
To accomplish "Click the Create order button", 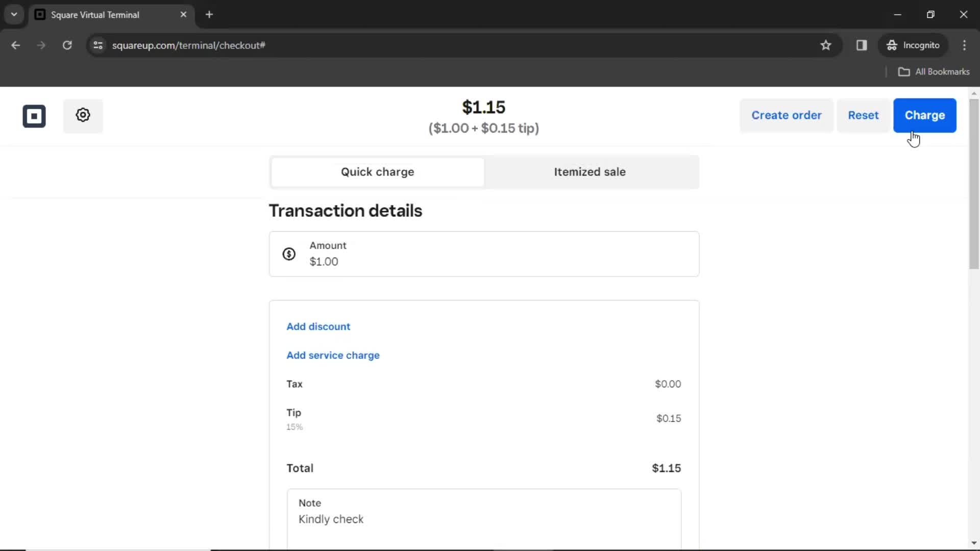I will pyautogui.click(x=786, y=115).
